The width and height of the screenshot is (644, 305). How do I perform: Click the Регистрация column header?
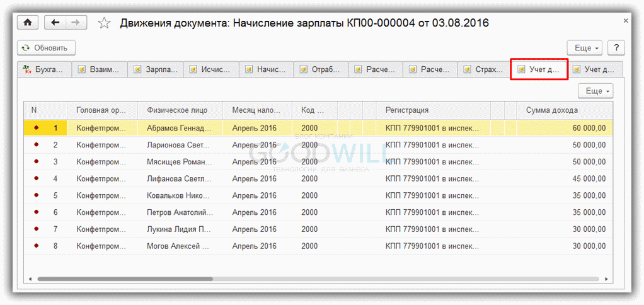click(x=407, y=110)
